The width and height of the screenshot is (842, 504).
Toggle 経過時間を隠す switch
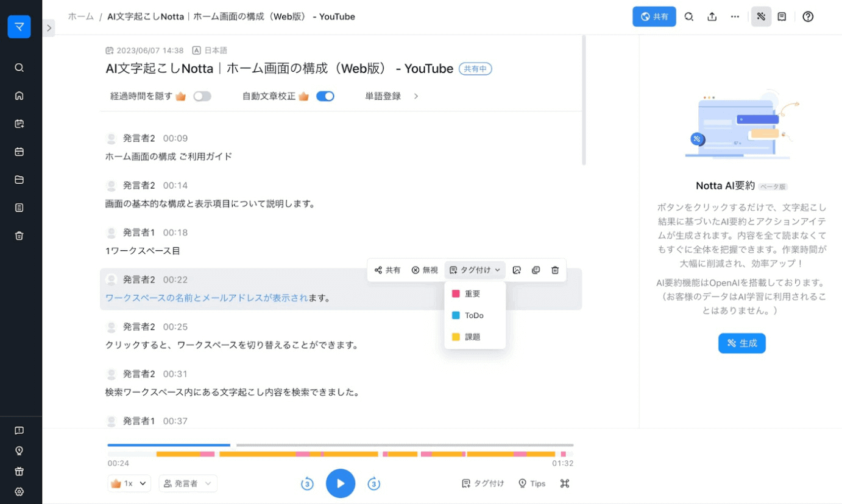tap(202, 96)
